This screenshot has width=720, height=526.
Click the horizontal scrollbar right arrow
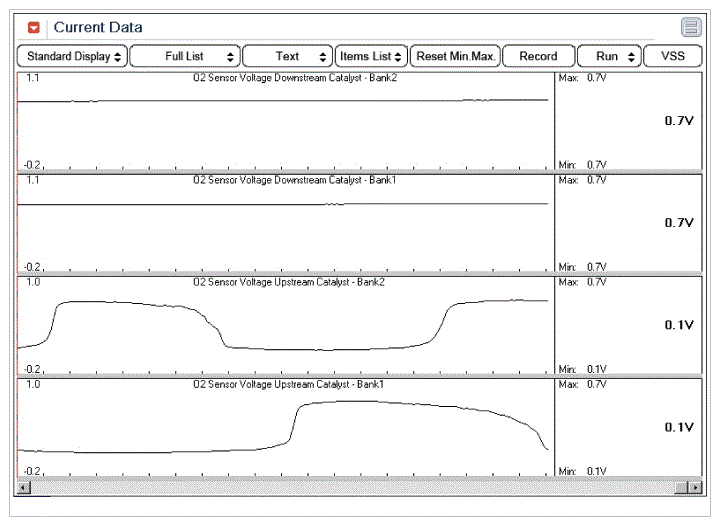click(x=695, y=487)
